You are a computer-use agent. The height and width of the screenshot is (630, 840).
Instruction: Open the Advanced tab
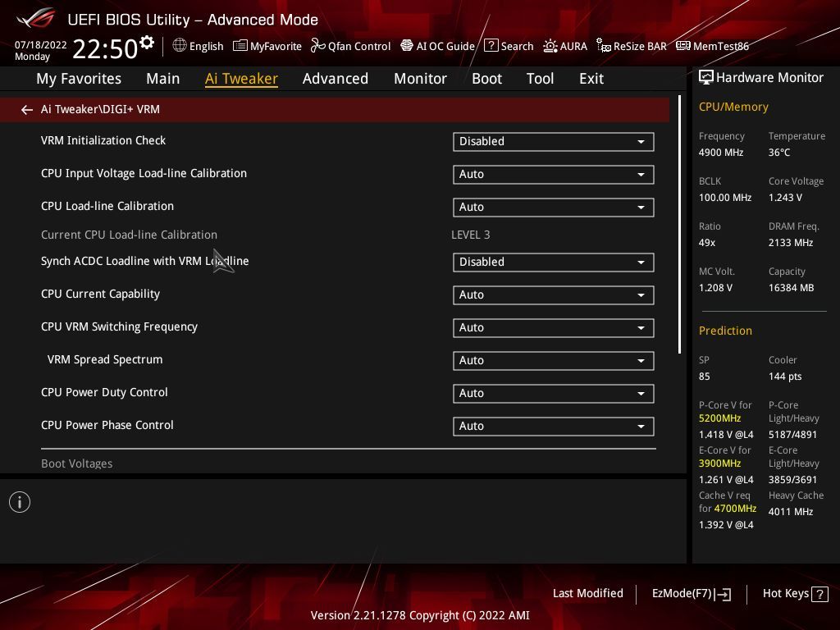point(336,79)
